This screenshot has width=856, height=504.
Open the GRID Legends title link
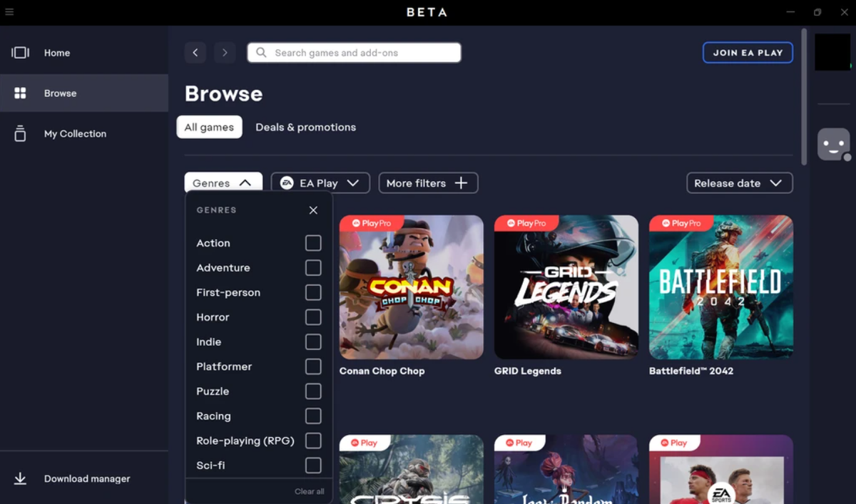point(528,371)
